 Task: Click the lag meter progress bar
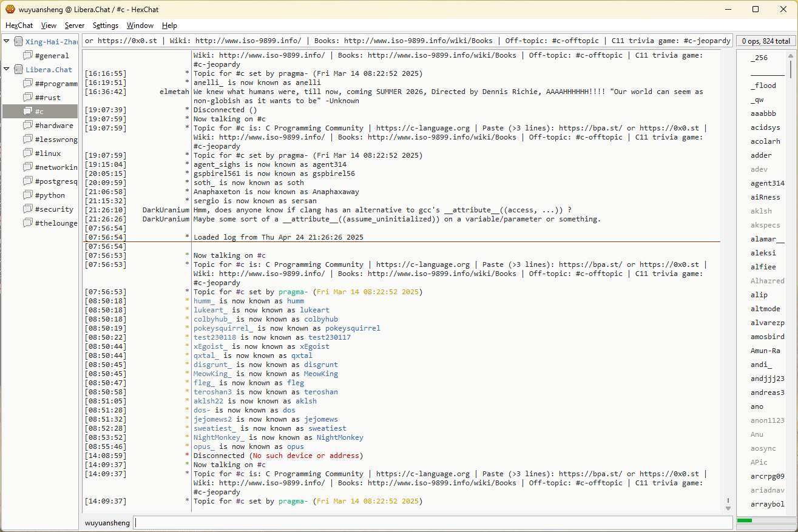tap(764, 520)
